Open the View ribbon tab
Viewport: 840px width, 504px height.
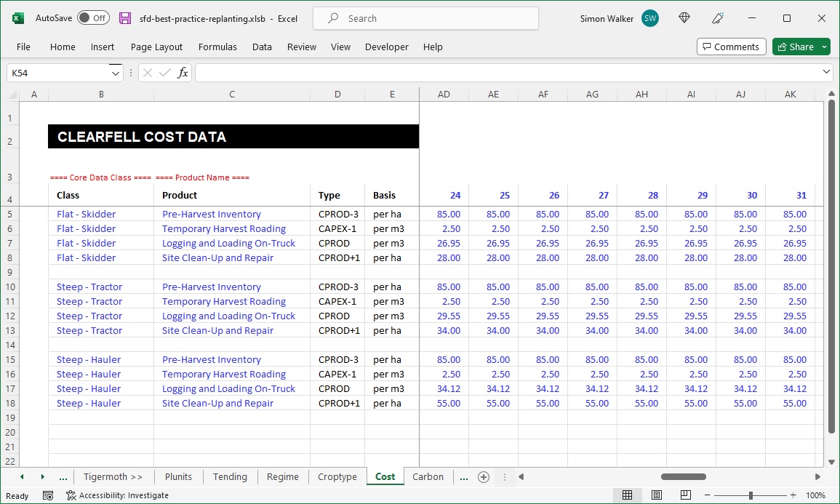pyautogui.click(x=340, y=47)
